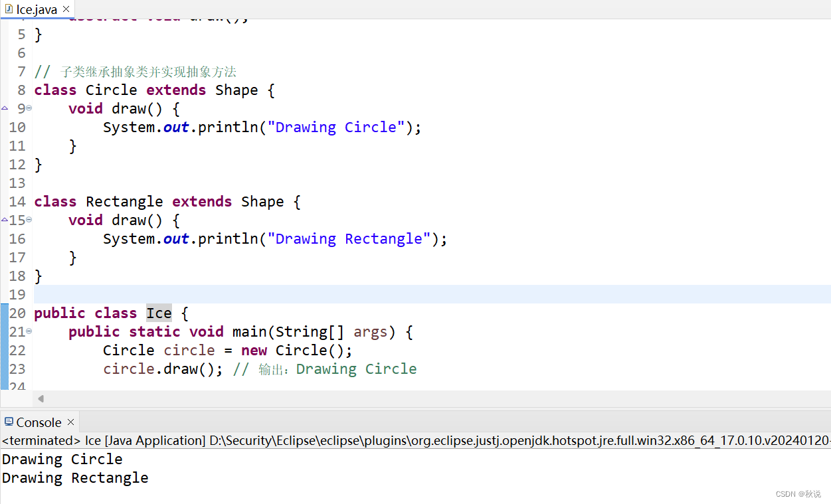Select console output line "Drawing Rectangle"
Image resolution: width=831 pixels, height=504 pixels.
[75, 478]
